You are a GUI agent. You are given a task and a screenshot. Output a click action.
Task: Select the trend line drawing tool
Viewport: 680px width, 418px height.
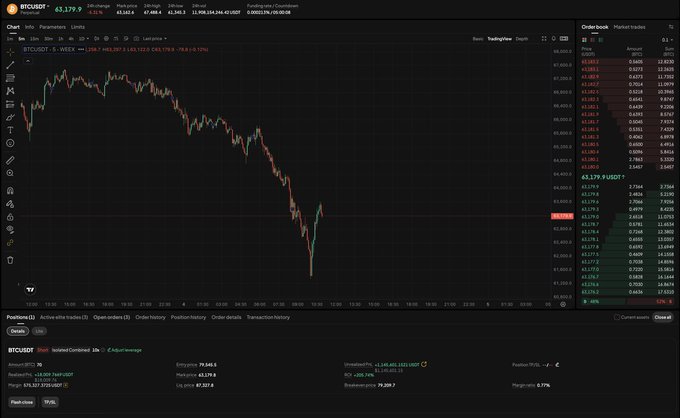coord(10,65)
